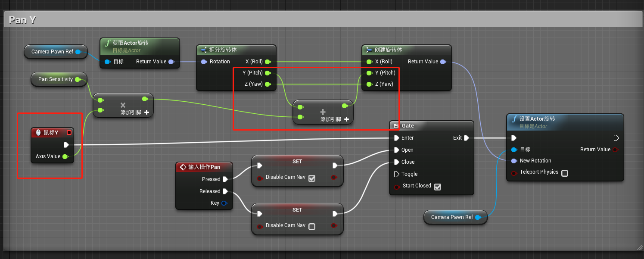Click the function icon on 获取Actor旋转 node
This screenshot has height=259, width=644.
point(108,43)
